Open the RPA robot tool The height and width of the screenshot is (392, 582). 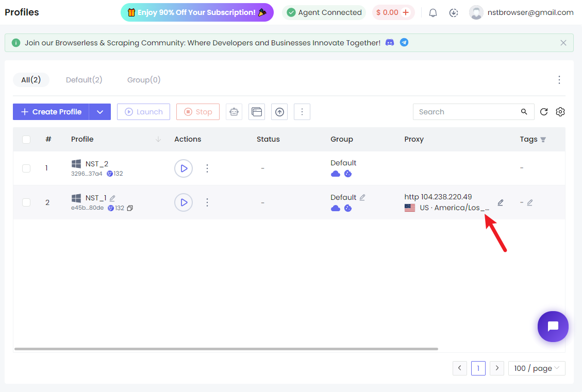tap(234, 112)
